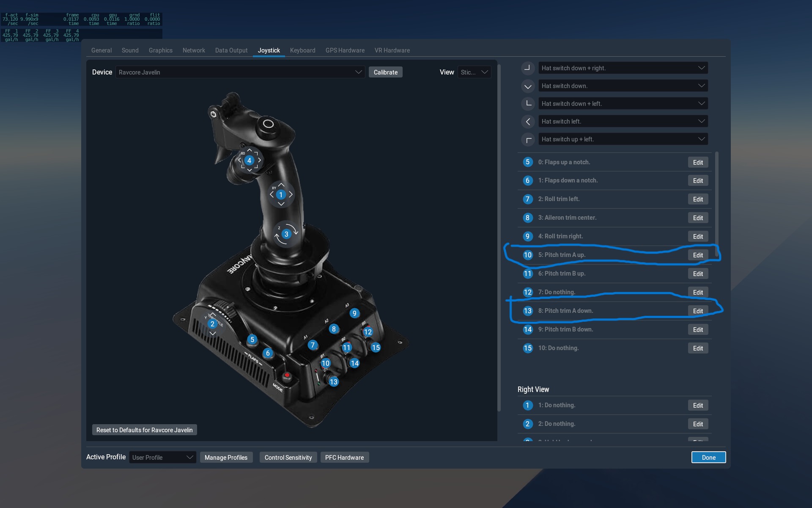This screenshot has height=508, width=812.
Task: Select button marker 9 on joystick base
Action: pos(354,313)
